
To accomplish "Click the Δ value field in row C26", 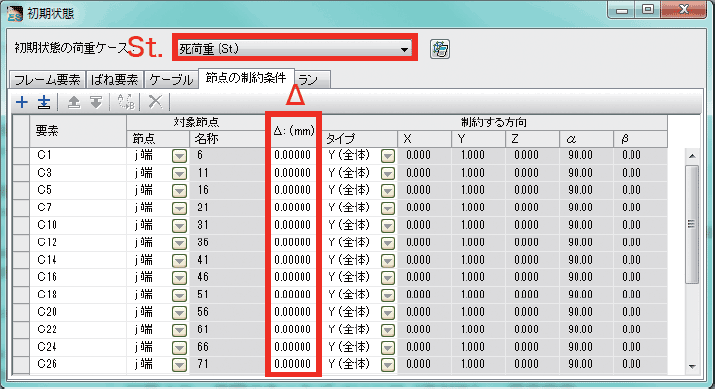I will coord(293,364).
